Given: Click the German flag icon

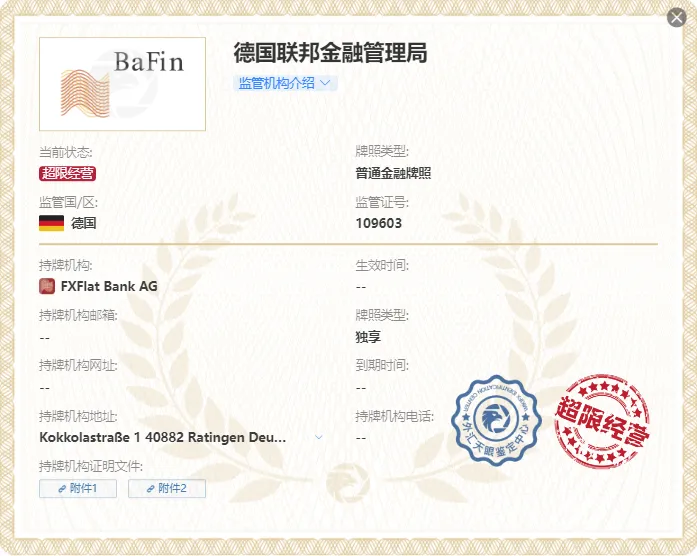Looking at the screenshot, I should (52, 223).
